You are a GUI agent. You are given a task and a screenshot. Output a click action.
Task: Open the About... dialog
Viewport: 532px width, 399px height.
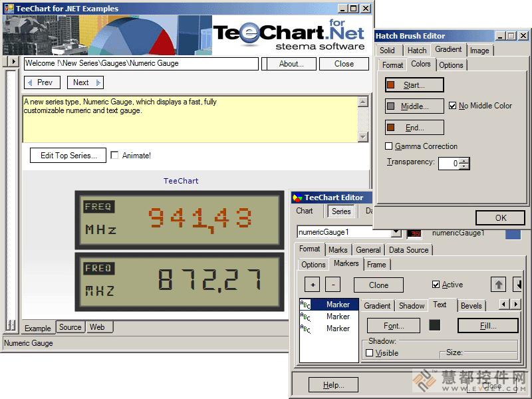[291, 64]
